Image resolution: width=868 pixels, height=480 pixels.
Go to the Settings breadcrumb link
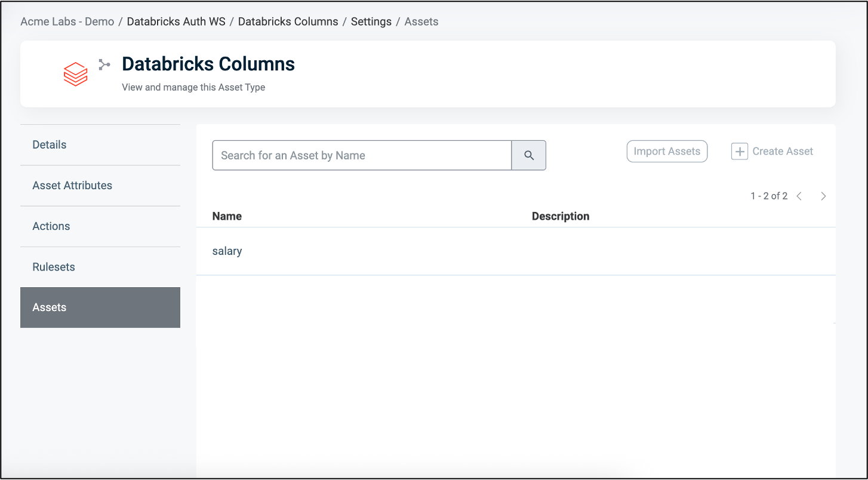[x=371, y=21]
